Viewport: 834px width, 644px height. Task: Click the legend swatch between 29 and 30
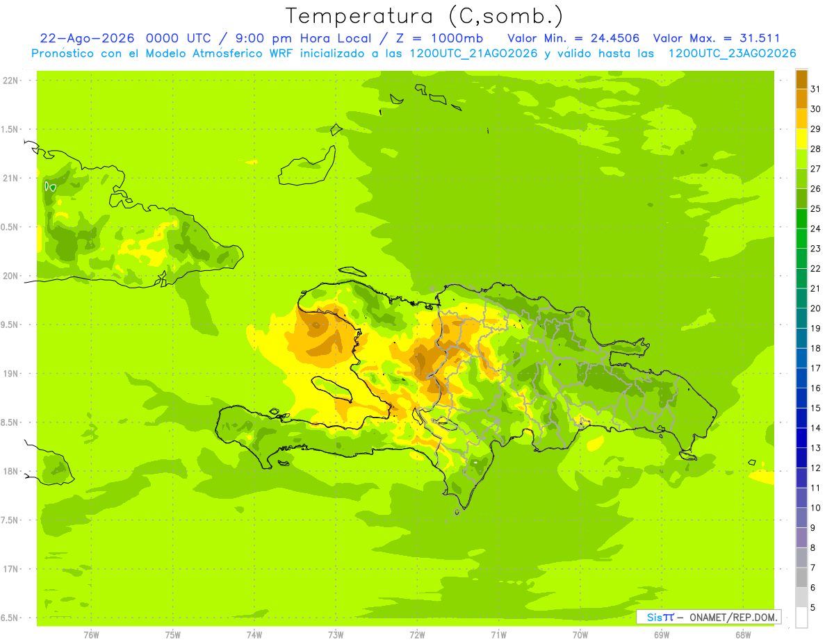[x=801, y=119]
